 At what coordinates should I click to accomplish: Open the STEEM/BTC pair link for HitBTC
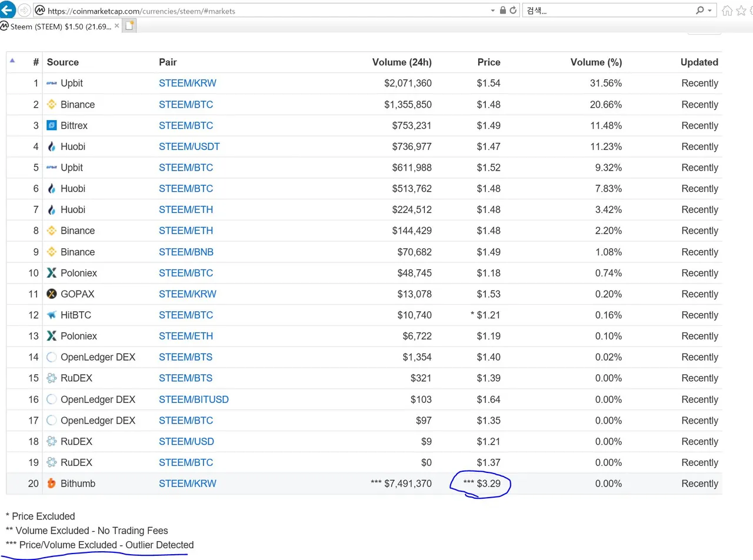point(186,315)
